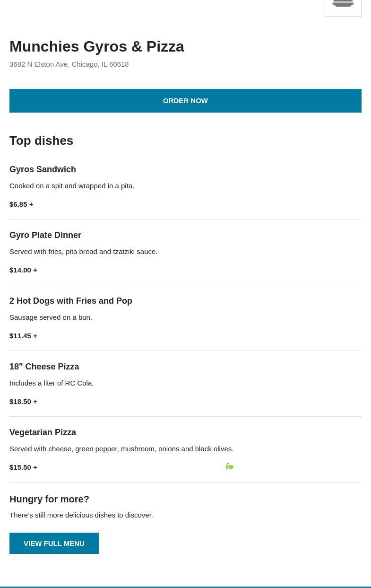Click the restaurant logo thumbnail image
This screenshot has width=371, height=588.
tap(343, 7)
